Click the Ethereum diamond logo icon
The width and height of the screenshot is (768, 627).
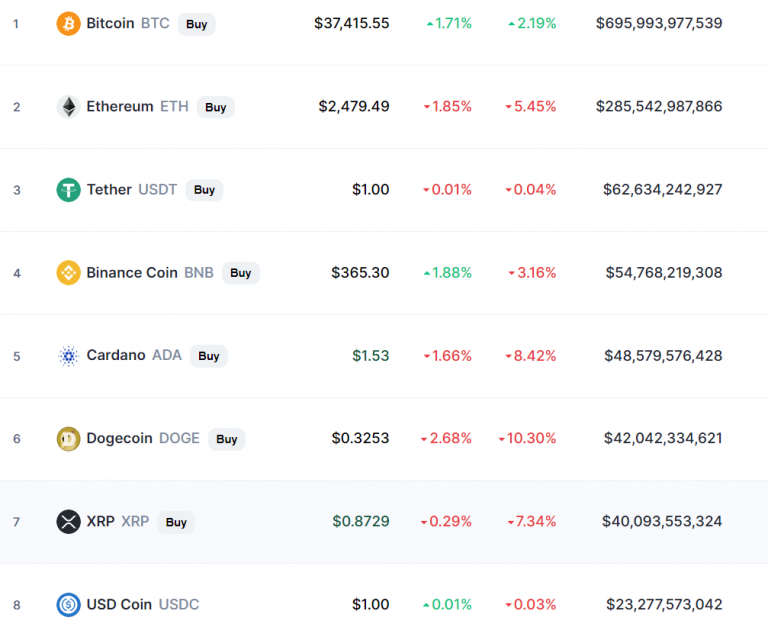tap(69, 107)
